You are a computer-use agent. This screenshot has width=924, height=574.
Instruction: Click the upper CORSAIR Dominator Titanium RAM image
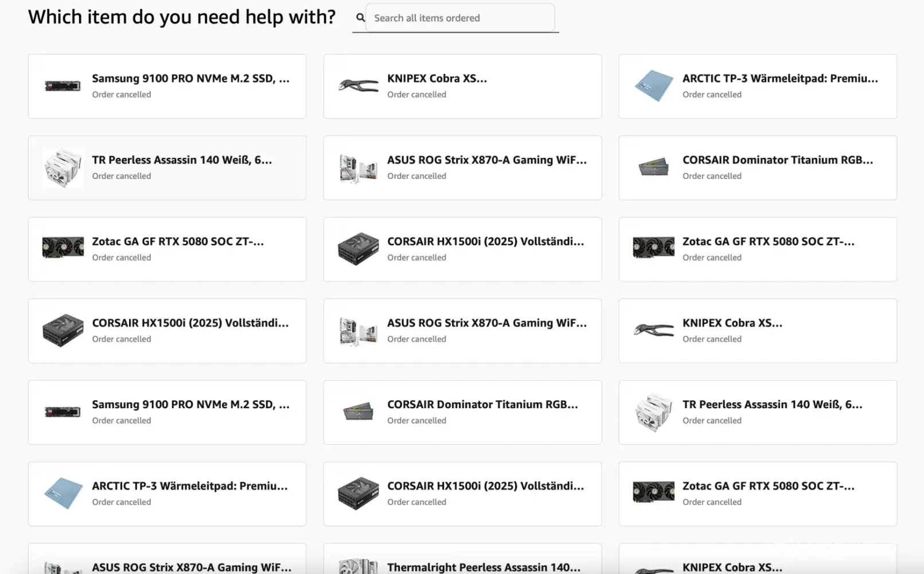coord(654,168)
